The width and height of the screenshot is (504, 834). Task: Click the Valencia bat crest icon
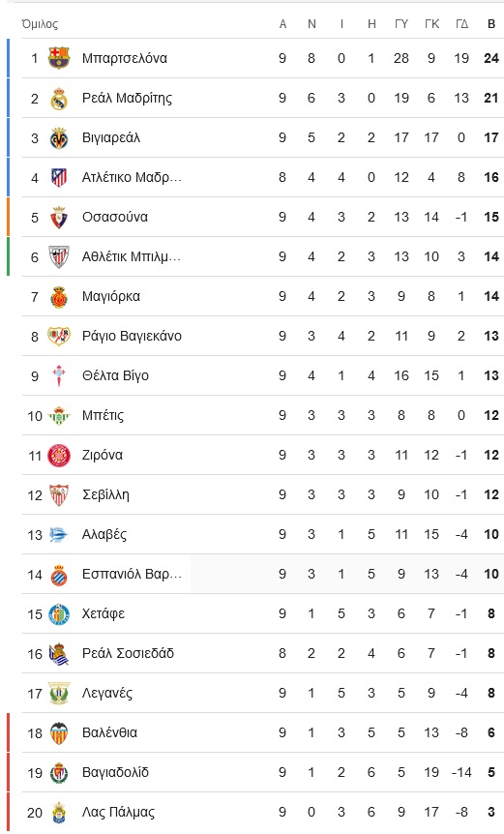pyautogui.click(x=59, y=733)
